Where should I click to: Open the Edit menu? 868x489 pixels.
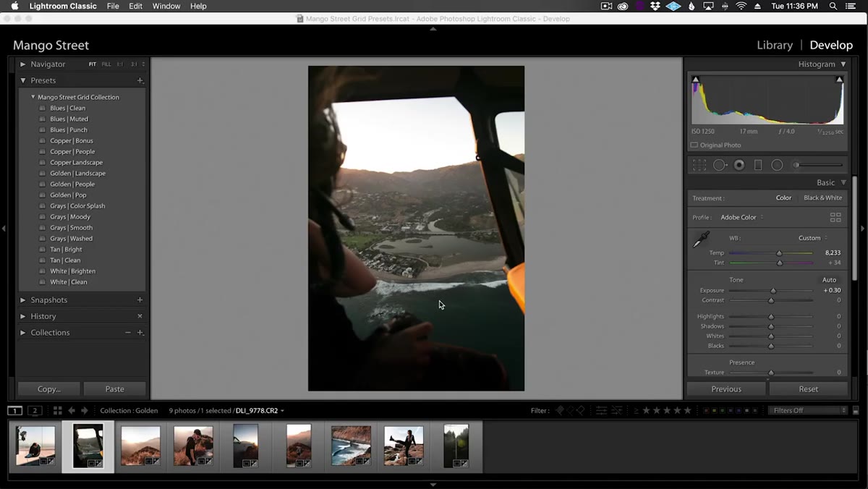point(135,6)
